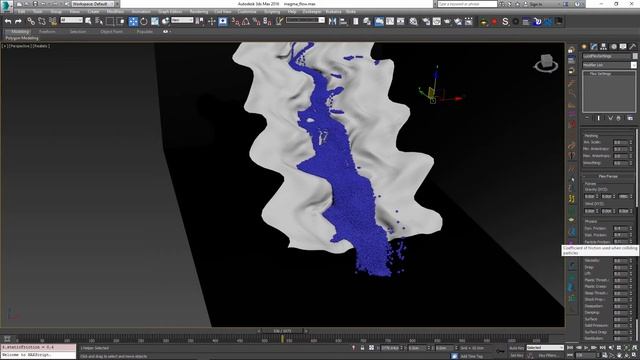Collapse the Flex Forces rollout header
This screenshot has width=640, height=360.
click(x=608, y=176)
